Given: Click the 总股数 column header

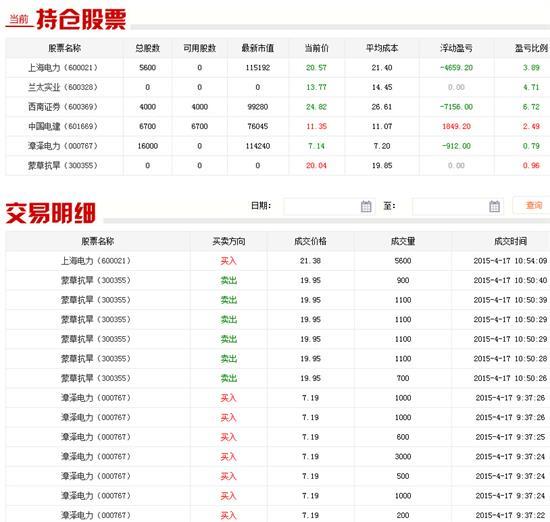Looking at the screenshot, I should coord(148,48).
